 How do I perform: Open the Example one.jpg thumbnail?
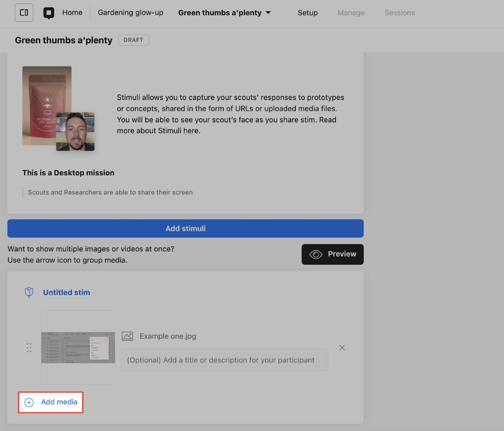click(78, 347)
